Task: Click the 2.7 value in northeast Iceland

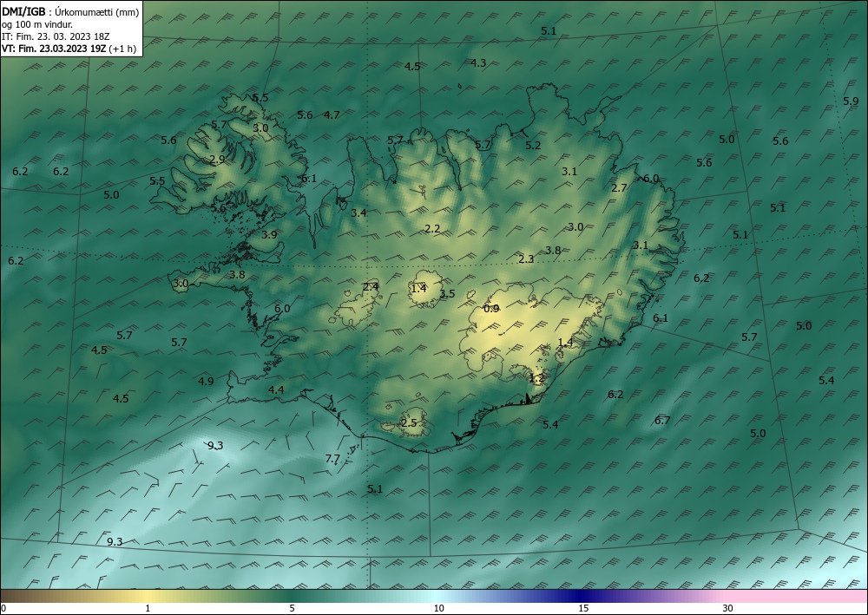Action: [619, 188]
